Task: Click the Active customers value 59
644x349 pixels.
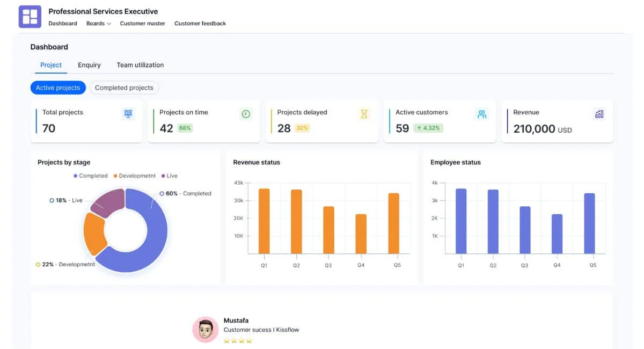Action: coord(402,128)
